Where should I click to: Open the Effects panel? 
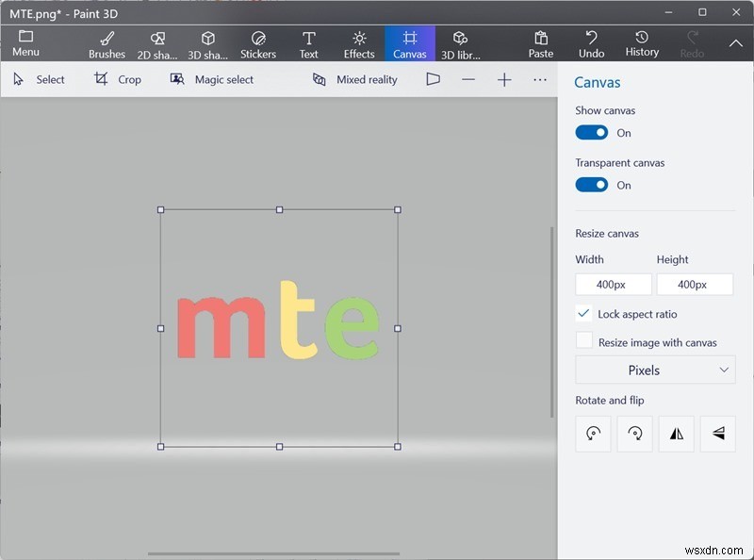(x=359, y=42)
